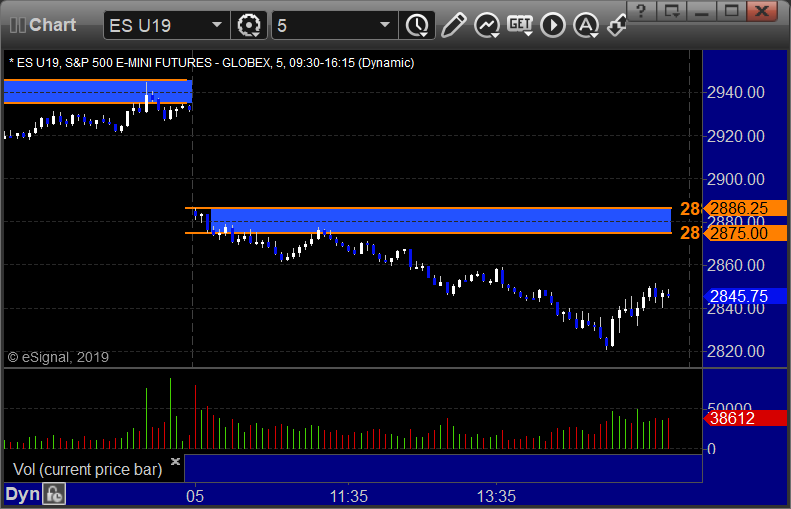Click the 2920.00 price axis label
Image resolution: width=791 pixels, height=509 pixels.
[736, 136]
